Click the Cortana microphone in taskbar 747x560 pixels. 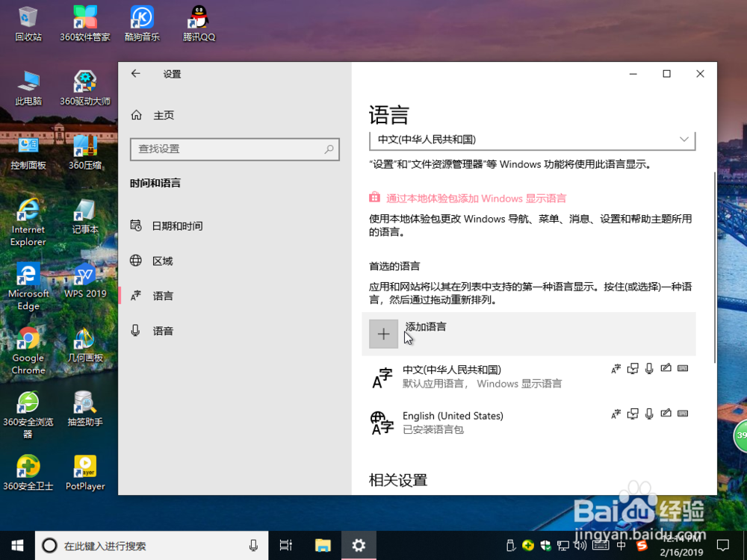click(x=253, y=545)
